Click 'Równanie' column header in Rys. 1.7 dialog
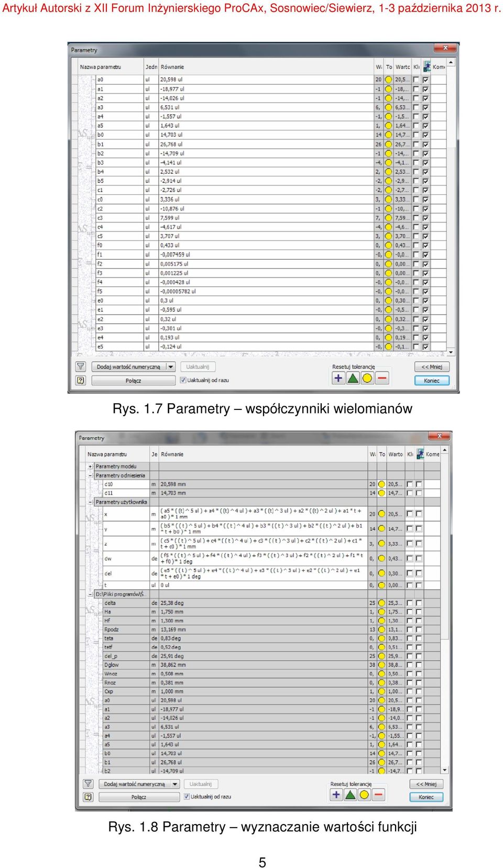Viewport: 503px width, 868px height. coord(266,67)
